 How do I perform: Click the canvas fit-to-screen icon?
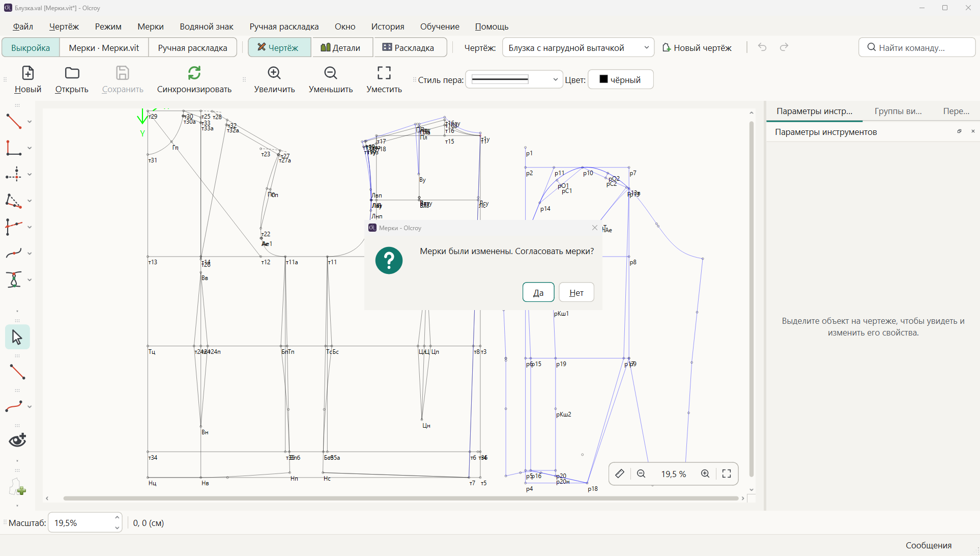pos(727,474)
